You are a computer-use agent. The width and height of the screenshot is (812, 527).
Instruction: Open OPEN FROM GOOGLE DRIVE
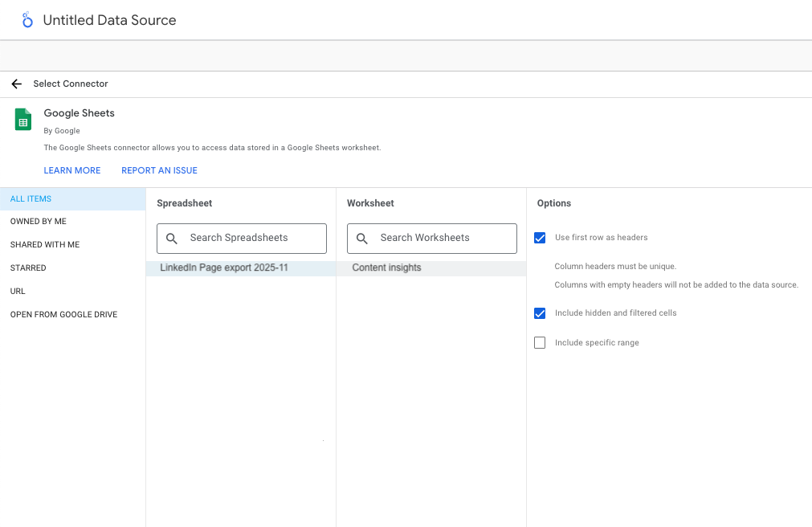pyautogui.click(x=63, y=314)
